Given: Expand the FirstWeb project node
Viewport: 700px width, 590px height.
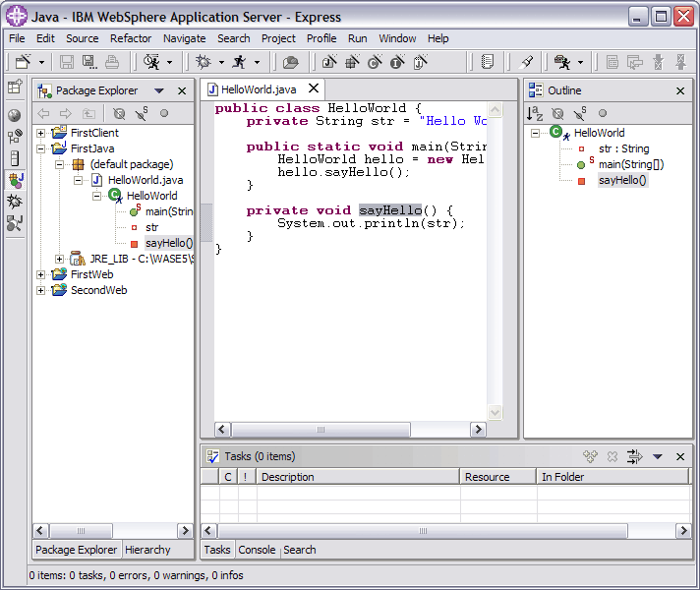Looking at the screenshot, I should coord(40,274).
